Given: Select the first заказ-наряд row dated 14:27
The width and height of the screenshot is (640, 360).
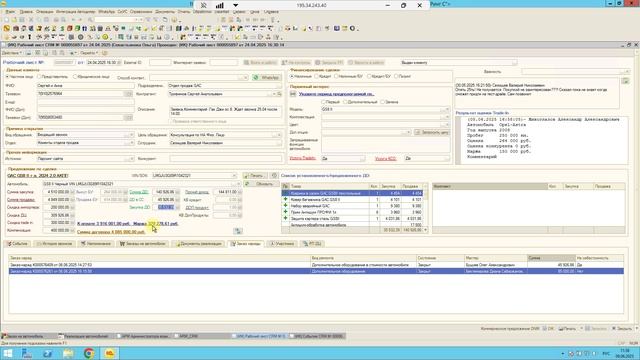Looking at the screenshot, I should (x=316, y=265).
